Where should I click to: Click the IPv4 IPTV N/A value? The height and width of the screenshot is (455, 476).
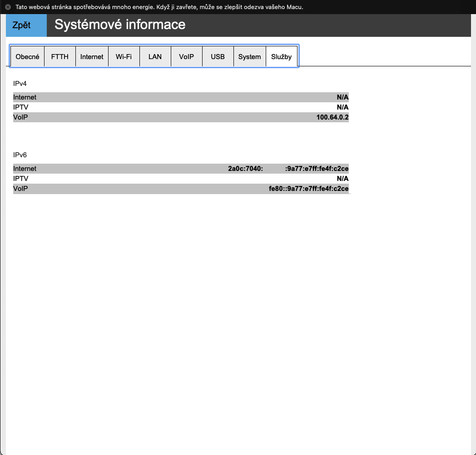point(342,107)
